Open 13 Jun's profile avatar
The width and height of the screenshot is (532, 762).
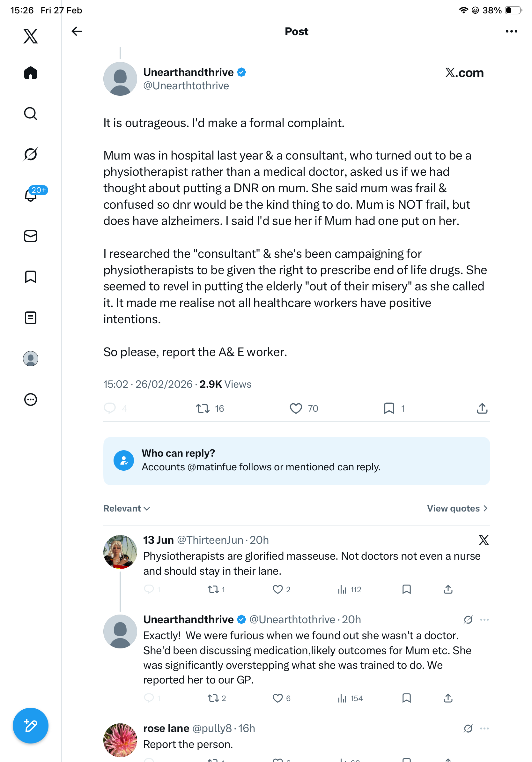tap(120, 552)
